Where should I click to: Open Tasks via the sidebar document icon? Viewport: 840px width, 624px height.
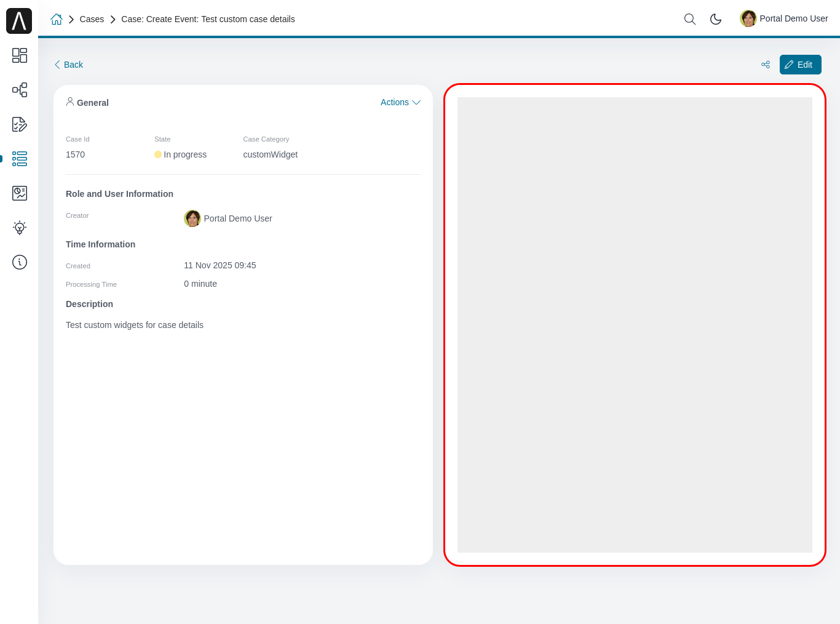(x=19, y=124)
